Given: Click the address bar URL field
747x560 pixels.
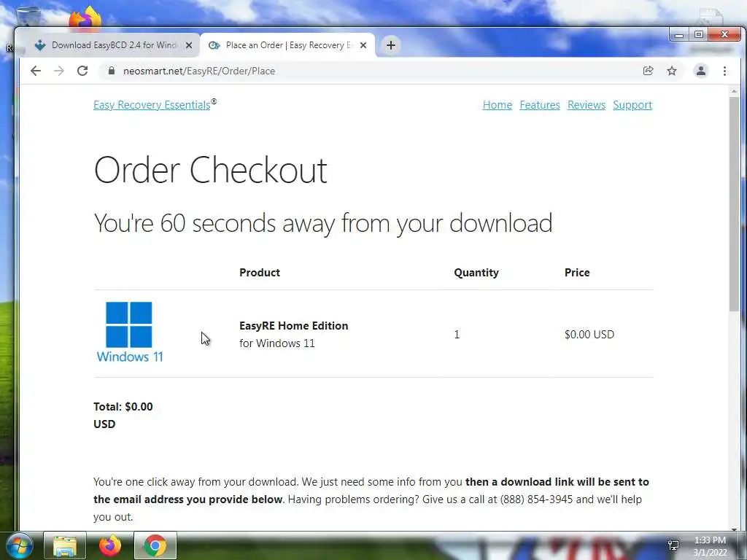Looking at the screenshot, I should coord(371,71).
